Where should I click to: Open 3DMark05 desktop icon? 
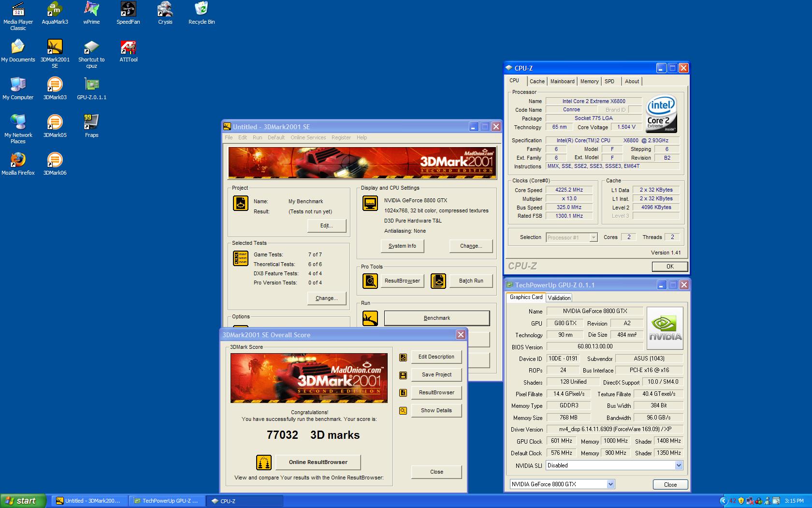tap(55, 127)
